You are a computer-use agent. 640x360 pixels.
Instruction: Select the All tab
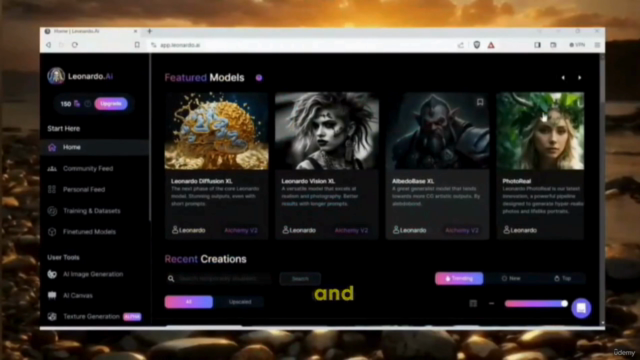189,302
